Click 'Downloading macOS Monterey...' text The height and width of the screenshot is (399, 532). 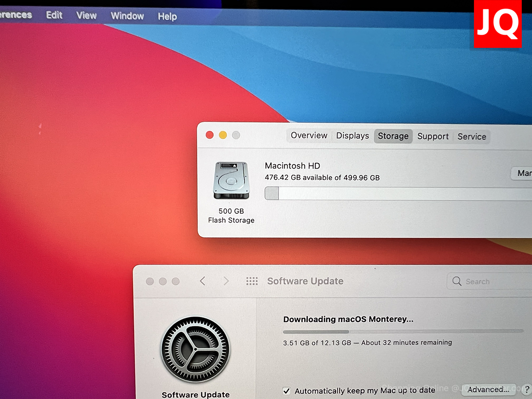(x=348, y=319)
